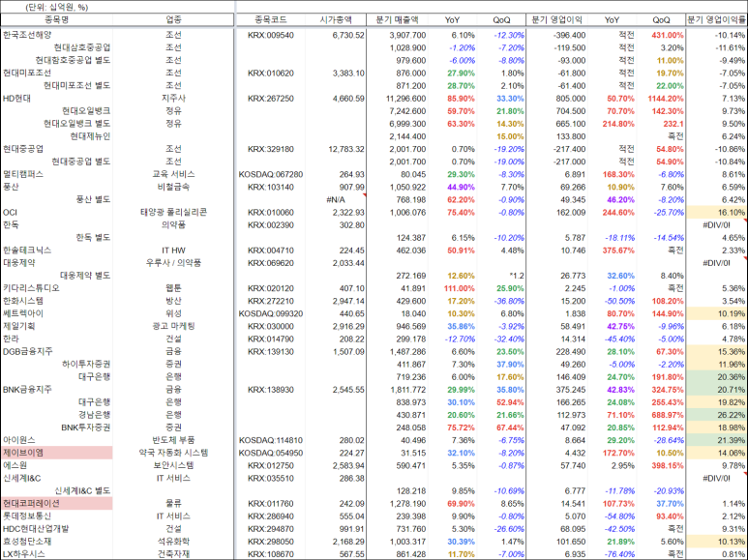The width and height of the screenshot is (748, 560).
Task: Click the 분기 영업이익률 column header
Action: coord(716,19)
